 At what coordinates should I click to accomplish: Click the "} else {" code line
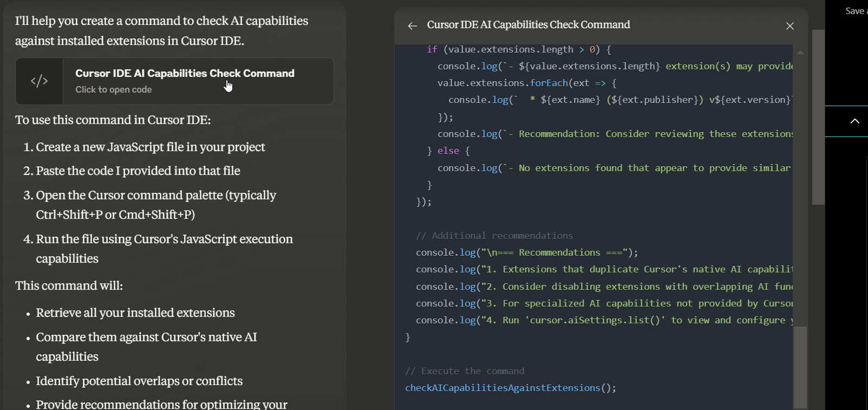448,151
